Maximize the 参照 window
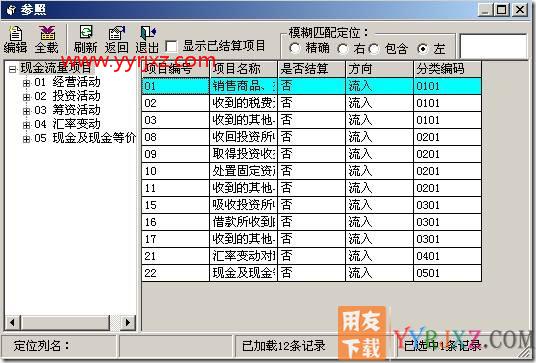Screen dimensions: 536x363 pos(502,10)
